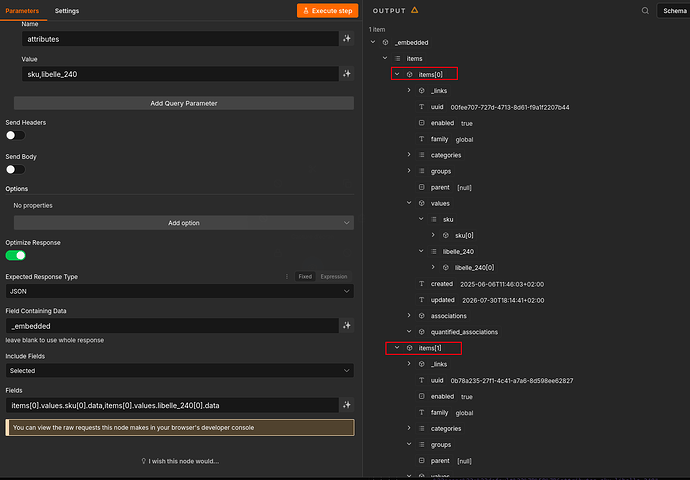Expand _links under items[1]
Viewport: 690px width, 480px height.
(409, 363)
